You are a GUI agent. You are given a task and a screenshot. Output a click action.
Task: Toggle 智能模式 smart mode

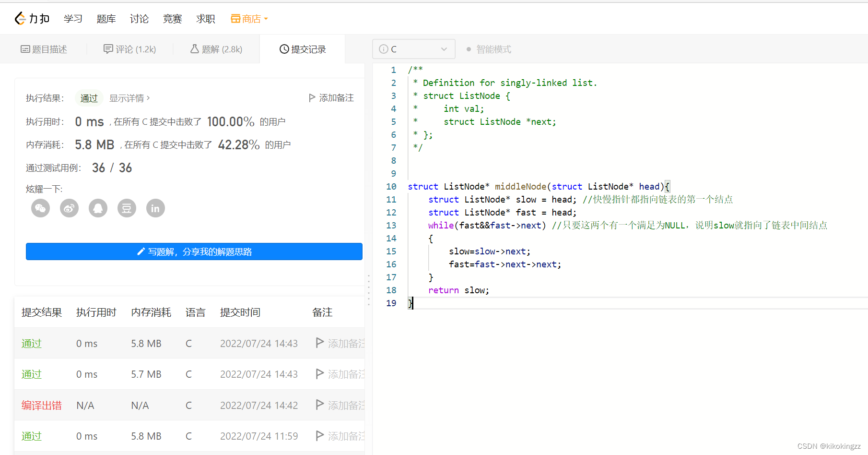489,49
